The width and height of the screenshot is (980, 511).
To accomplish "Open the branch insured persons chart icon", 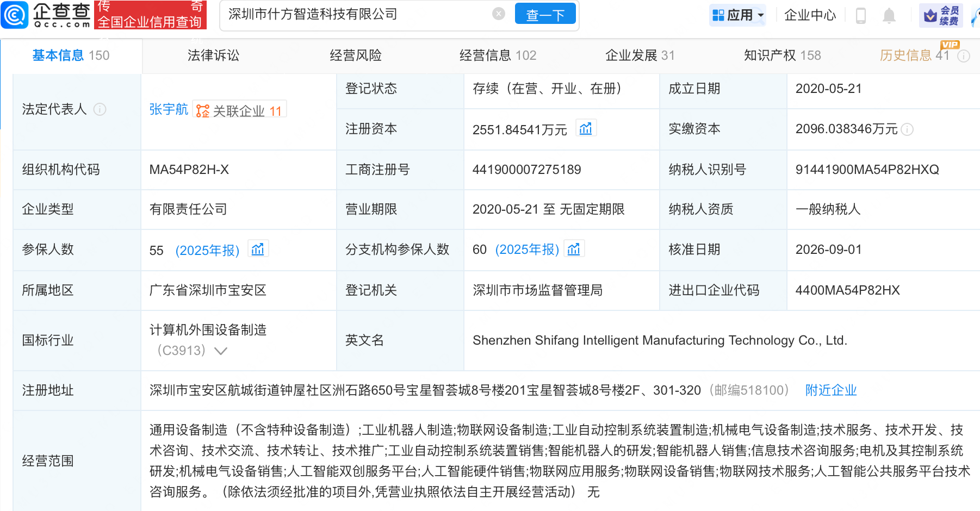I will click(x=574, y=249).
